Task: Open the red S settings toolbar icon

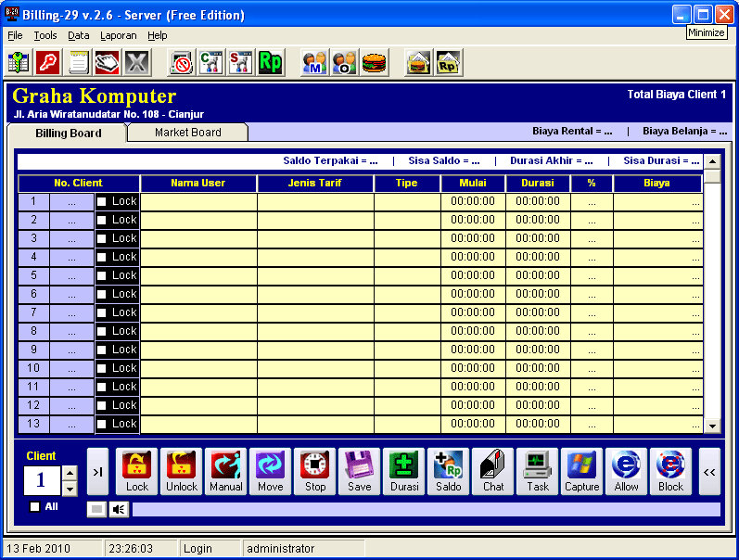Action: coord(240,62)
